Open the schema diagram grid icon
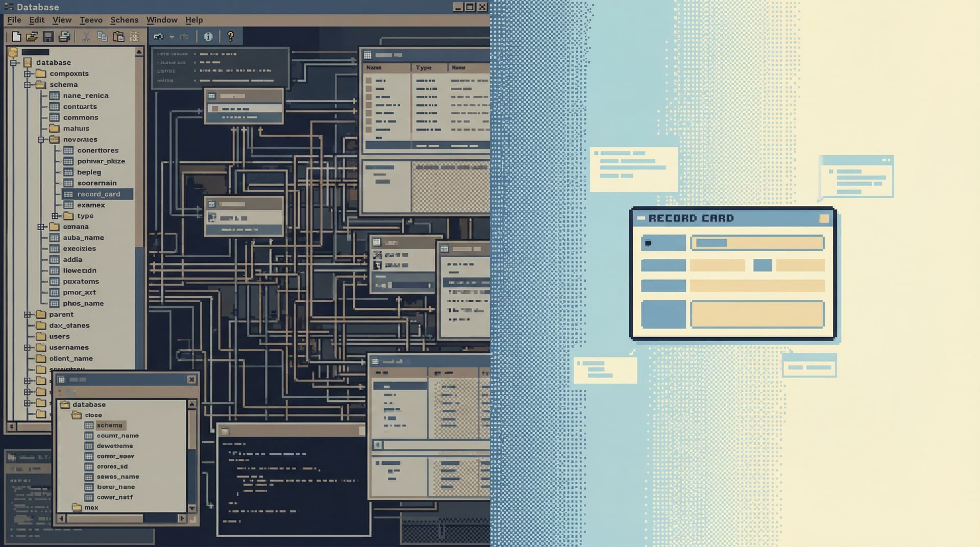This screenshot has width=980, height=547. 134,36
